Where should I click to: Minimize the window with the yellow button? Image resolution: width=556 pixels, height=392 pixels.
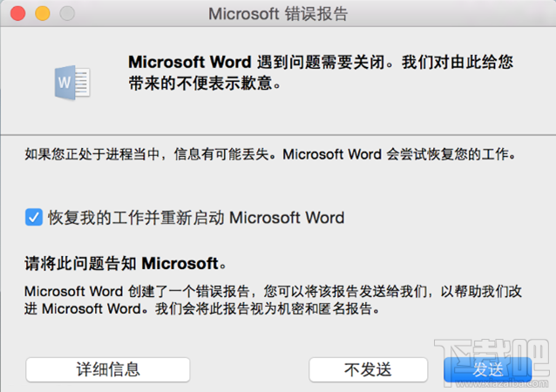(x=42, y=13)
